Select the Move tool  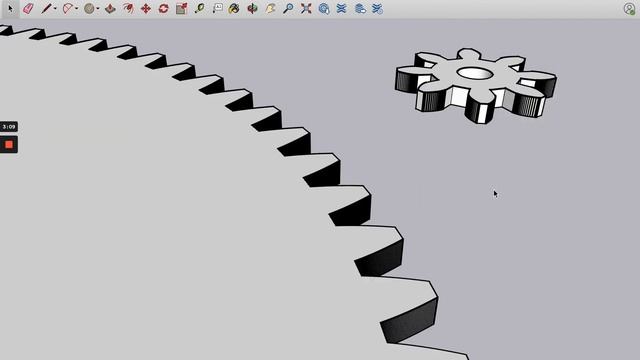[146, 9]
